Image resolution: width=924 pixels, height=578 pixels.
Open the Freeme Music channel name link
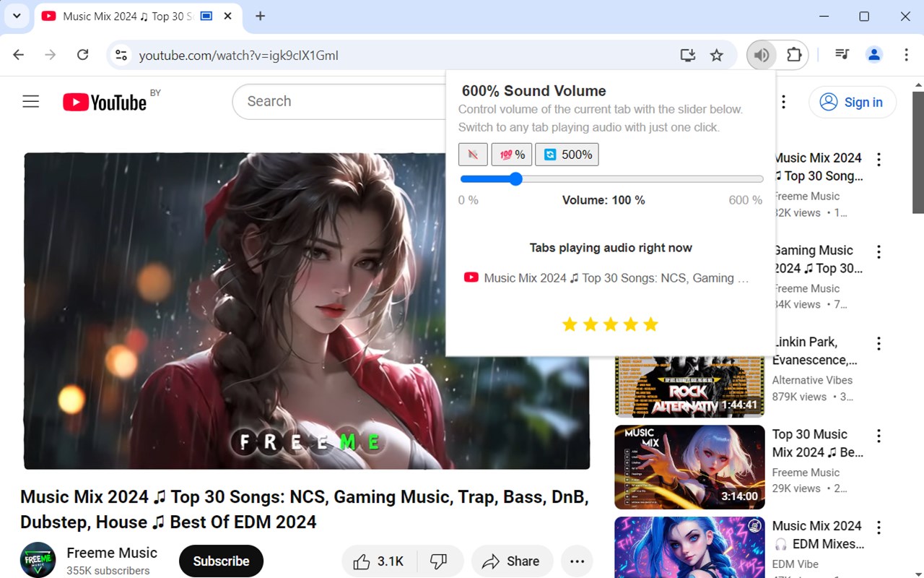pos(112,553)
